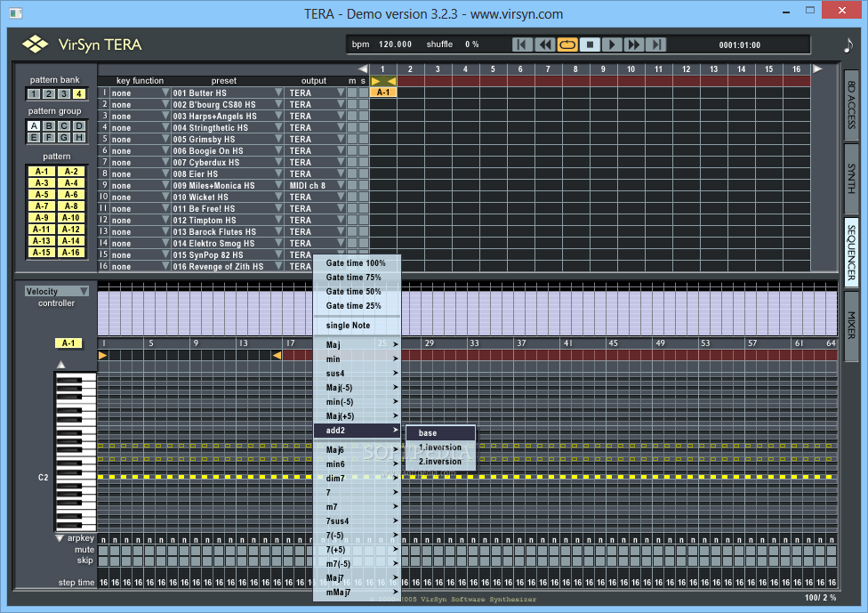Click the music note icon at top right
868x613 pixels.
[848, 44]
